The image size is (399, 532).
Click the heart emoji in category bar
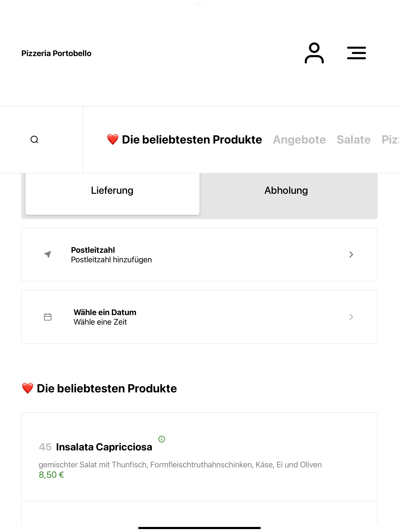tap(113, 139)
